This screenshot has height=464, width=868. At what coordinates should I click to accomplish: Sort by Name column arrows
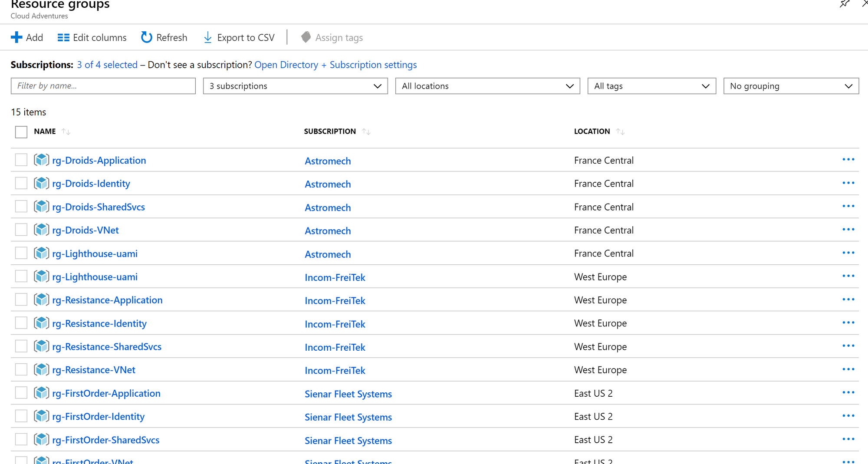click(66, 132)
